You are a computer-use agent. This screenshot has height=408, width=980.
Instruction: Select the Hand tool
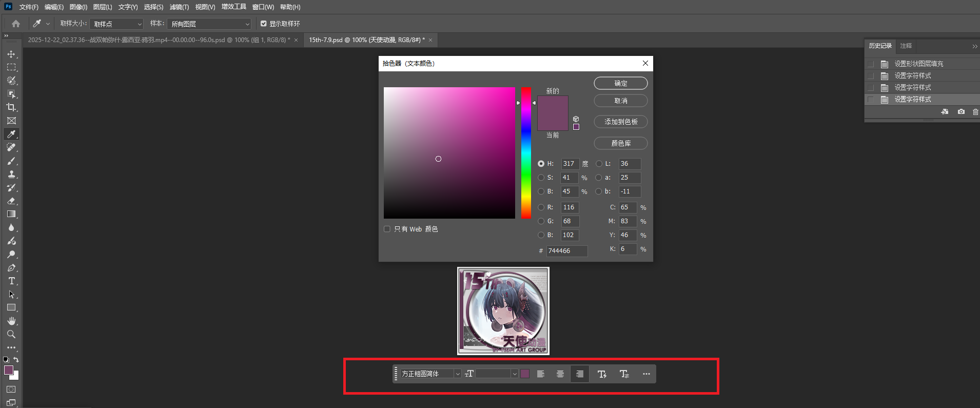click(x=11, y=321)
